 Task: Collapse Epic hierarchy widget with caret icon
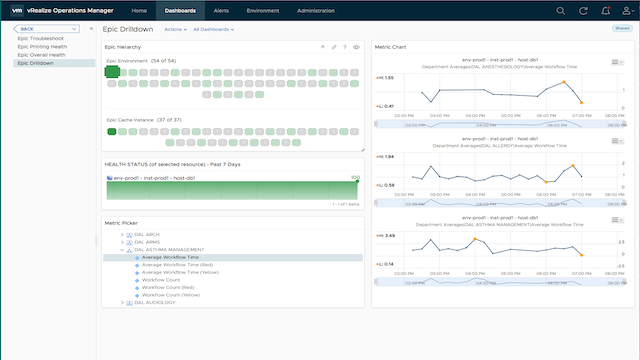click(323, 47)
